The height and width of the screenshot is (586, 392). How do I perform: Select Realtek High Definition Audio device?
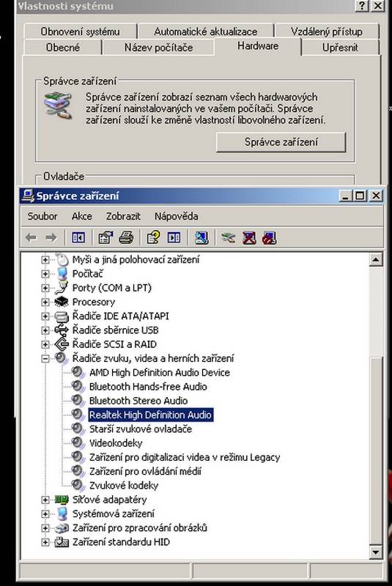pyautogui.click(x=151, y=415)
